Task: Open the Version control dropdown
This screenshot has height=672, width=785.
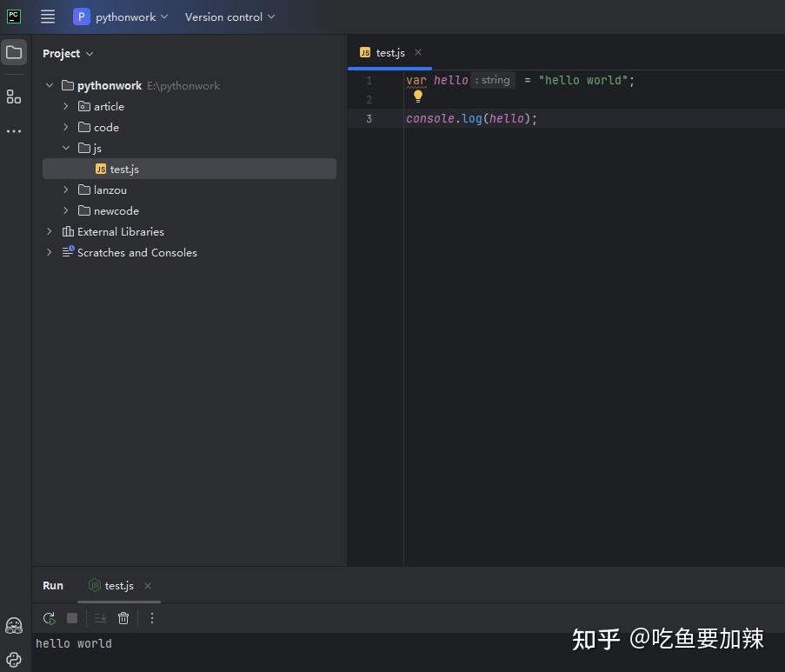Action: (x=230, y=16)
